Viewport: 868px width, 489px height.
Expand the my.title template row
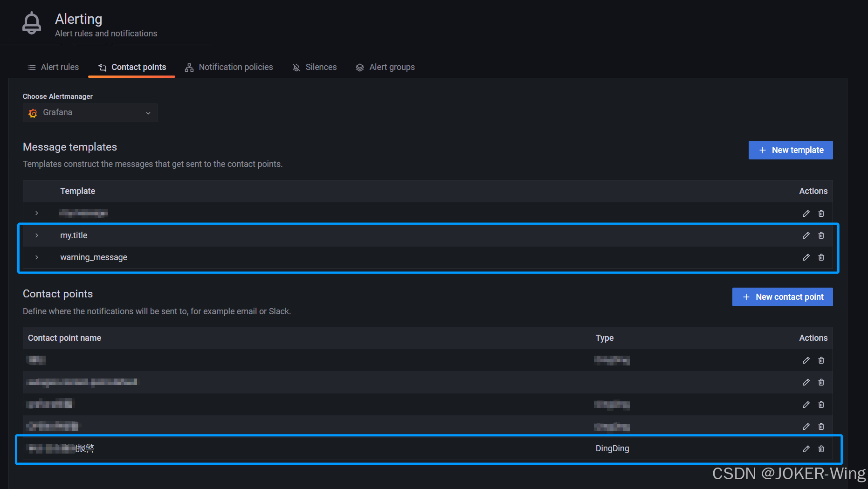coord(37,235)
